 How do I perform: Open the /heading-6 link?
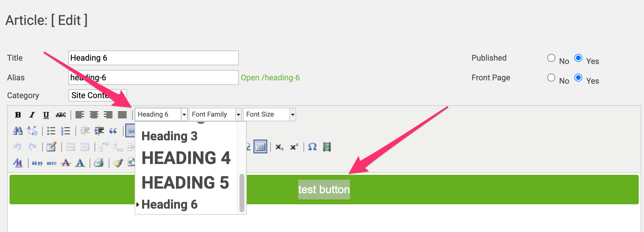270,78
